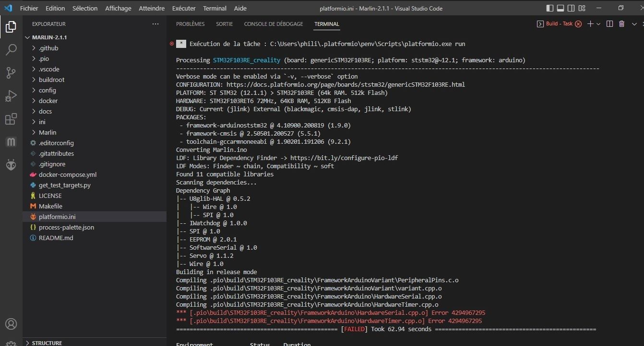Open the Search view in activity bar
The width and height of the screenshot is (644, 346).
click(x=11, y=50)
